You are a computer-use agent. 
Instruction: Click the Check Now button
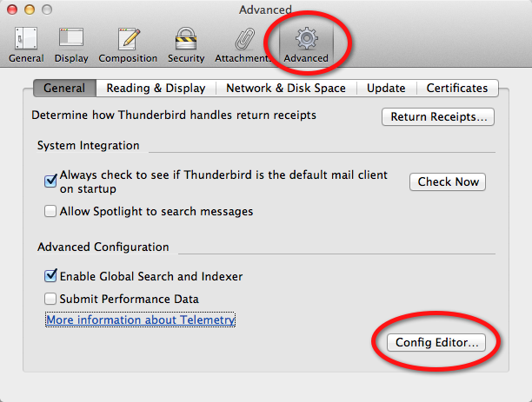(448, 182)
